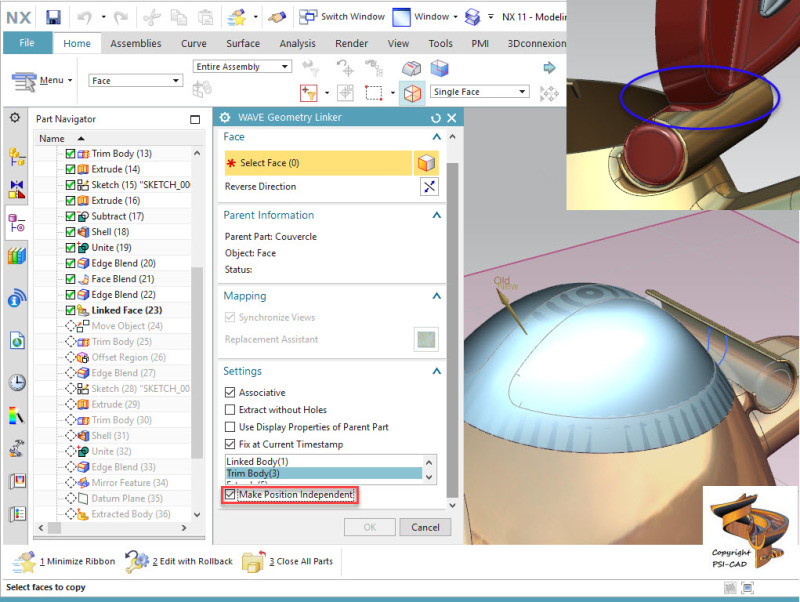800x602 pixels.
Task: Collapse the Settings section
Action: point(436,371)
